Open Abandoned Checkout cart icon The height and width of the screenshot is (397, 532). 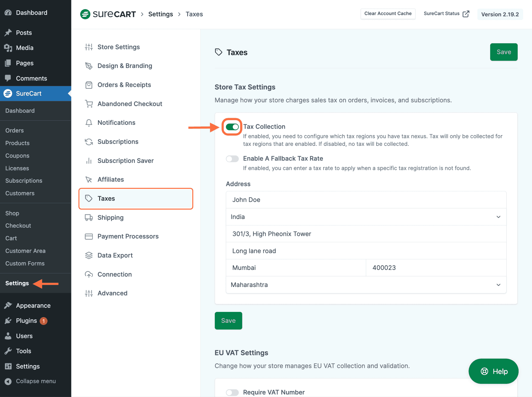coord(89,104)
